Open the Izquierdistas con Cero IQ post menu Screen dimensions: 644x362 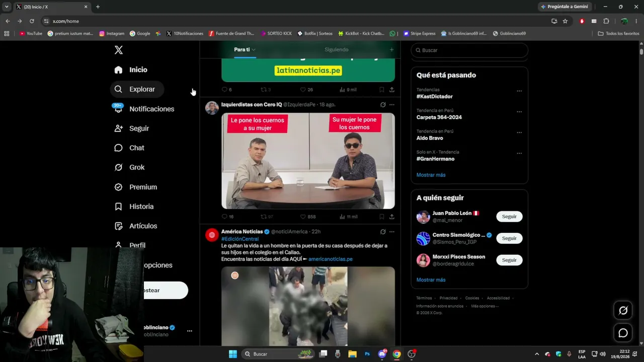(x=392, y=105)
